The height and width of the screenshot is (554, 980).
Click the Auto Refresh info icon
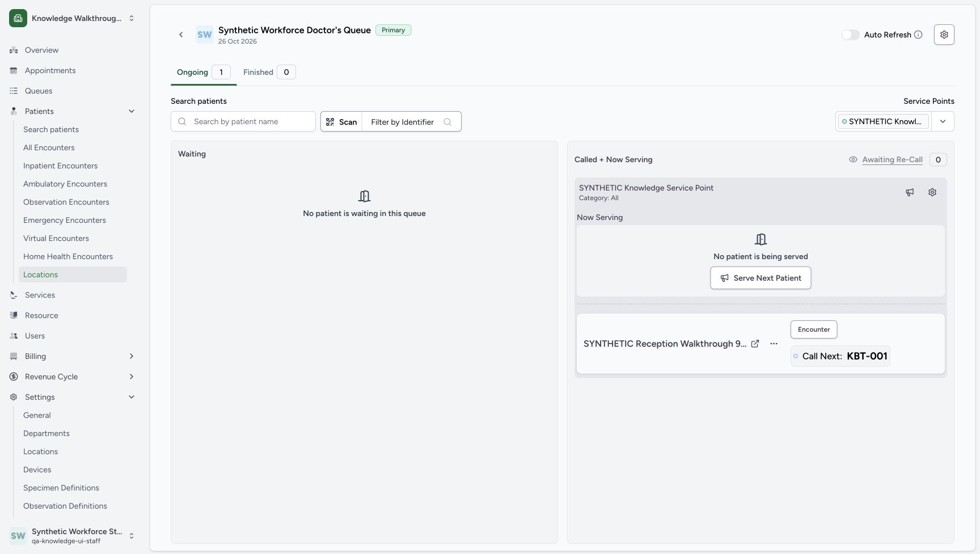point(918,35)
